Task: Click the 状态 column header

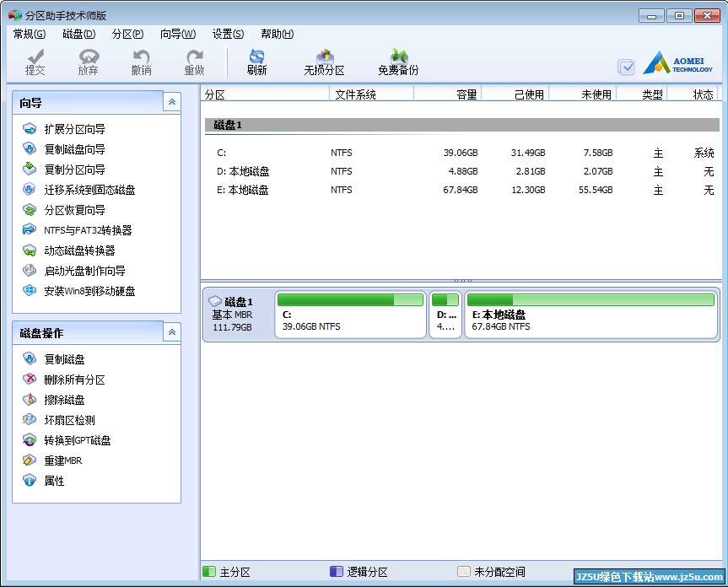Action: (693, 94)
